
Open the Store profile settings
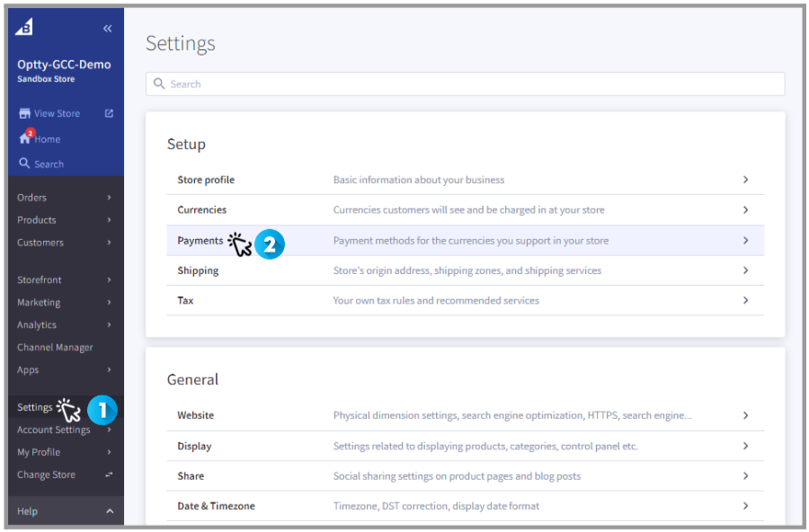click(206, 180)
